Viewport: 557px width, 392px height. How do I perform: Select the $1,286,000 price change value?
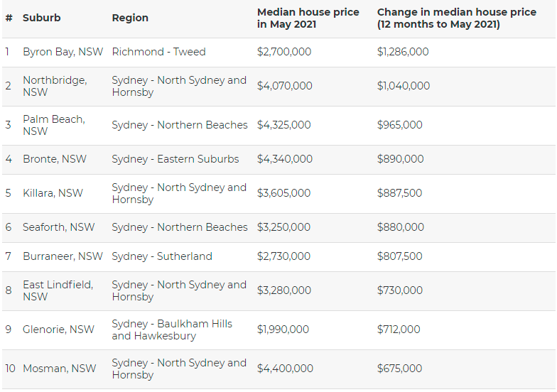pos(402,52)
